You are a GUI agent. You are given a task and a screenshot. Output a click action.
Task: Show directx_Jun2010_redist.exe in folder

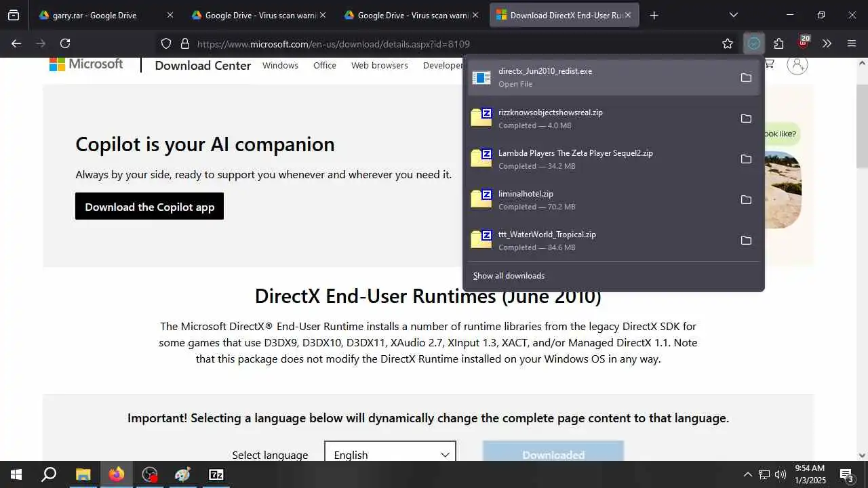coord(746,78)
